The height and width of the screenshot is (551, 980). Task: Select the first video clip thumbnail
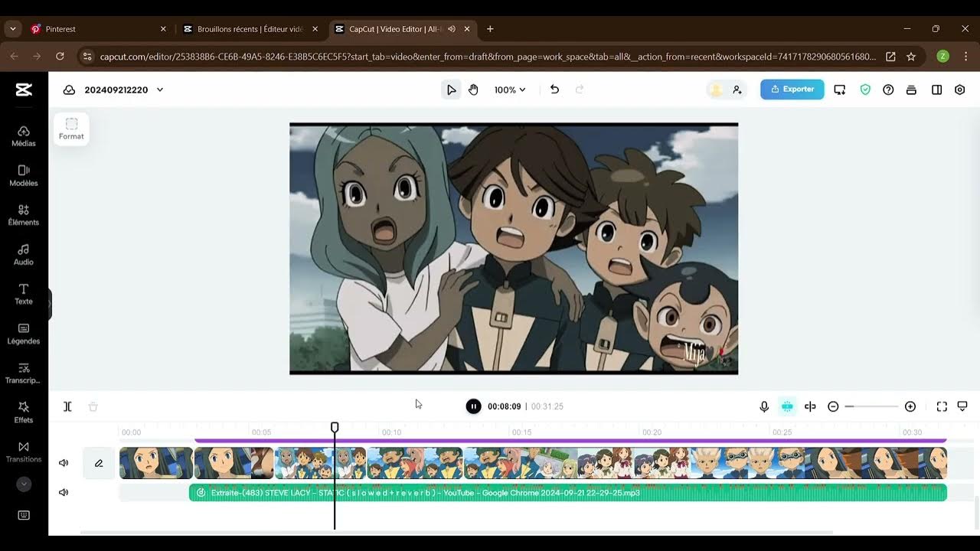(x=156, y=463)
